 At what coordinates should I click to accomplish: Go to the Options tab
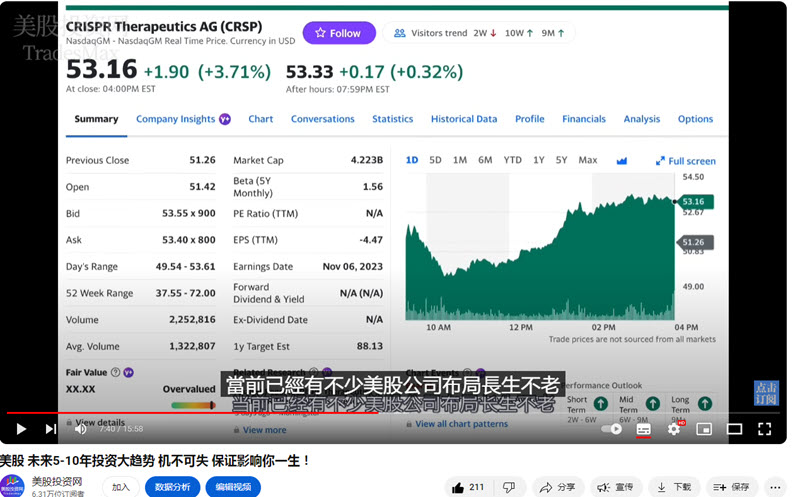pyautogui.click(x=695, y=119)
